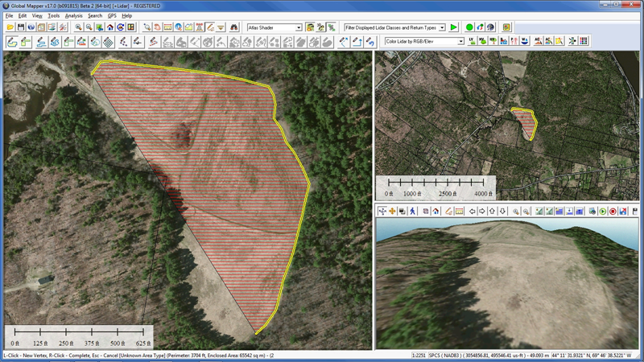
Task: Select the Zoom In magnifier tool
Action: click(x=78, y=27)
